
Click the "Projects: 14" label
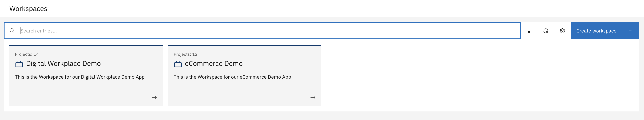[x=27, y=54]
